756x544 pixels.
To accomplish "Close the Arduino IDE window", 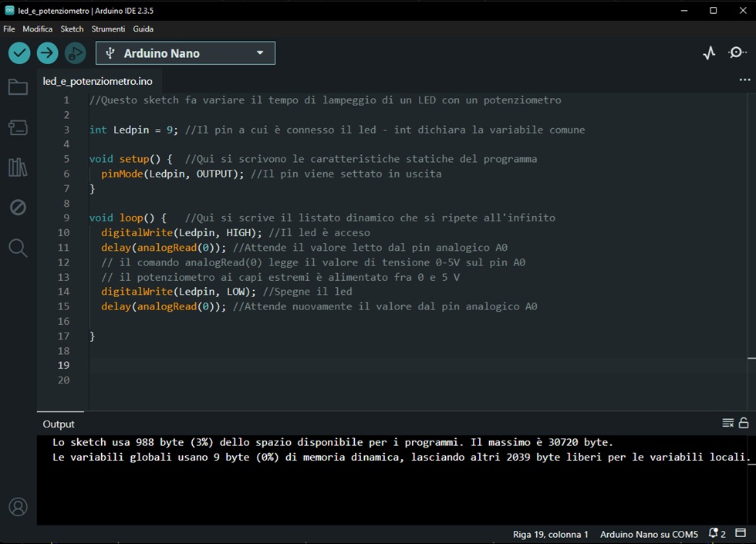I will click(743, 10).
